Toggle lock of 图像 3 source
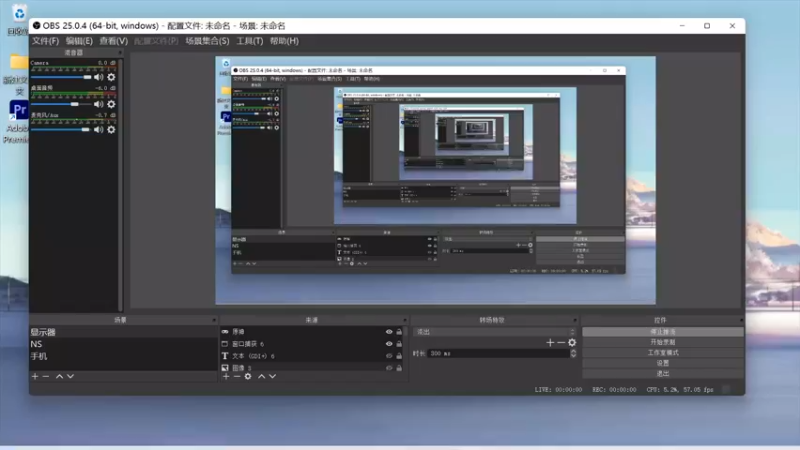The width and height of the screenshot is (800, 450). (399, 367)
